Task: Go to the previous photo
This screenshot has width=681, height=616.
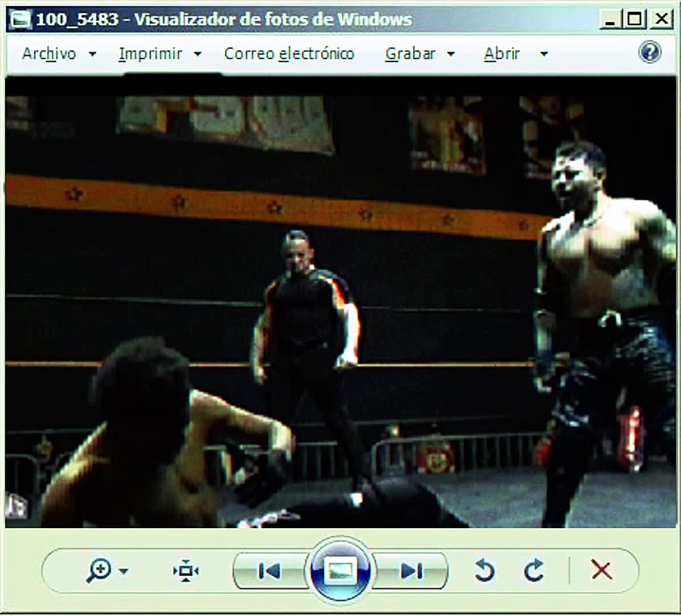Action: click(x=270, y=571)
